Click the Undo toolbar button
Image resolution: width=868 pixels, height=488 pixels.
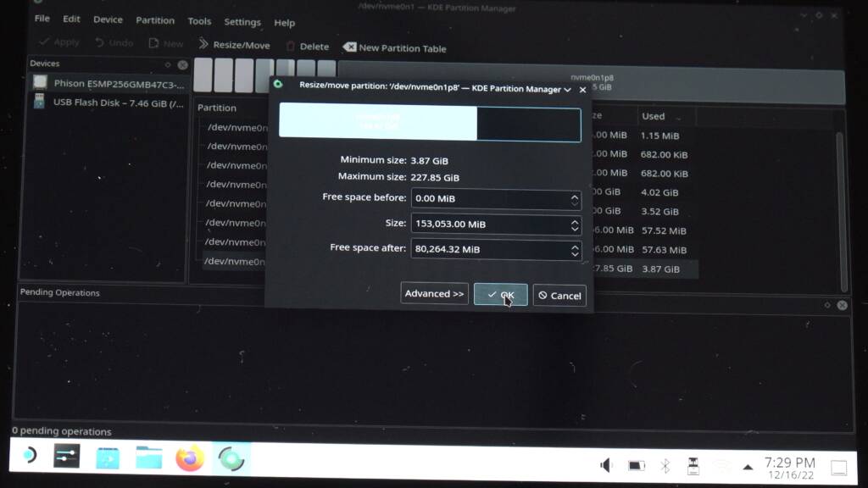tap(114, 42)
